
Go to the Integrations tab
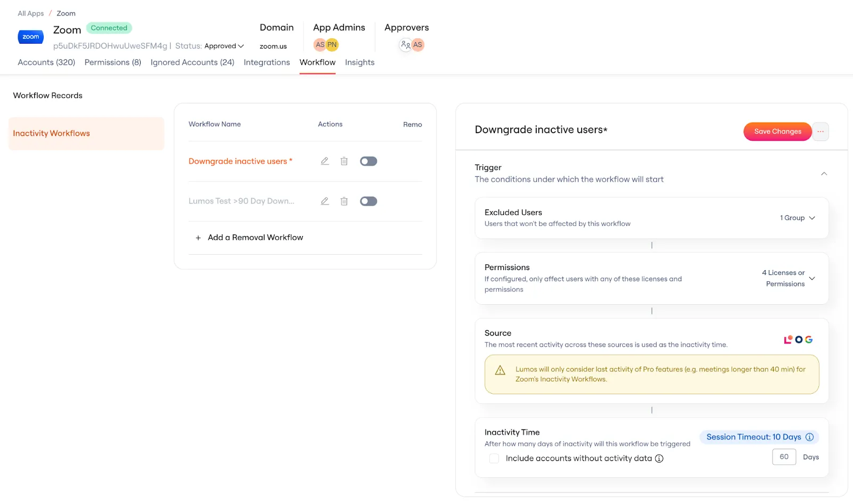point(267,62)
